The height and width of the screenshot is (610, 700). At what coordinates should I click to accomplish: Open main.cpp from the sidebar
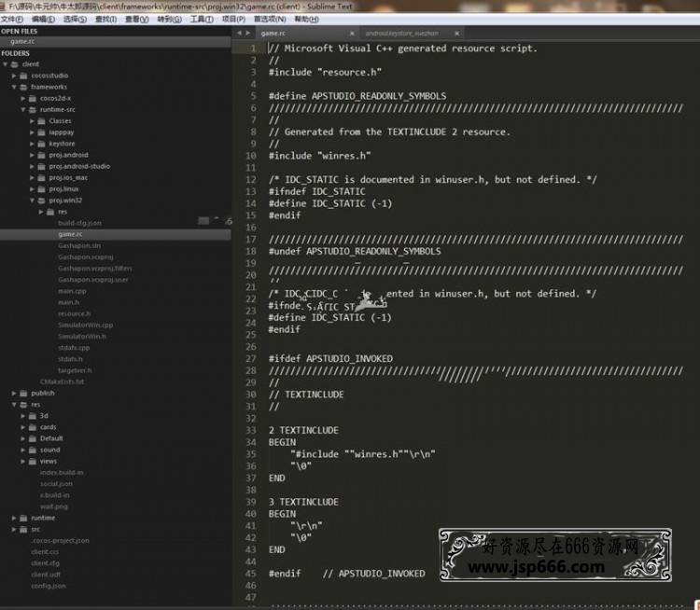click(x=71, y=291)
